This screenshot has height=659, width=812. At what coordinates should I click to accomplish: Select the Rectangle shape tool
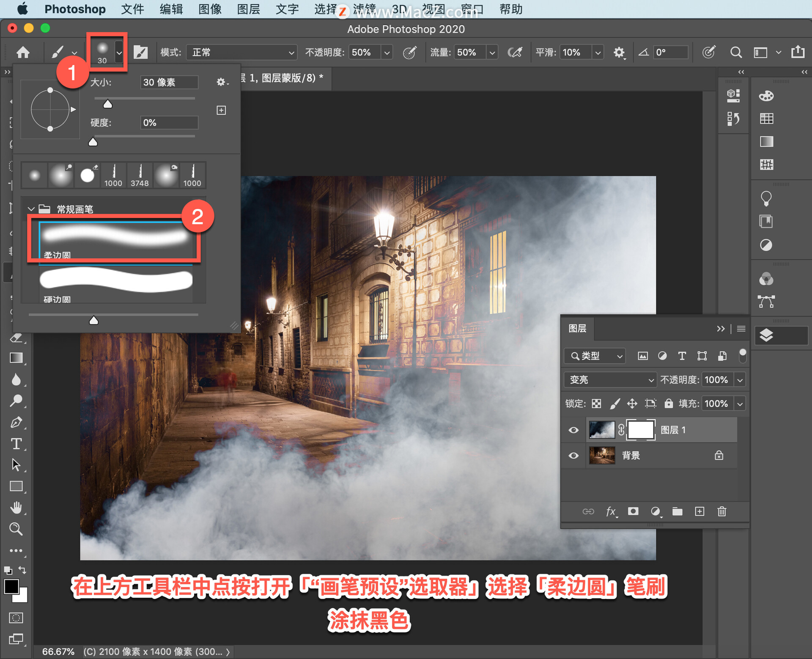click(16, 486)
